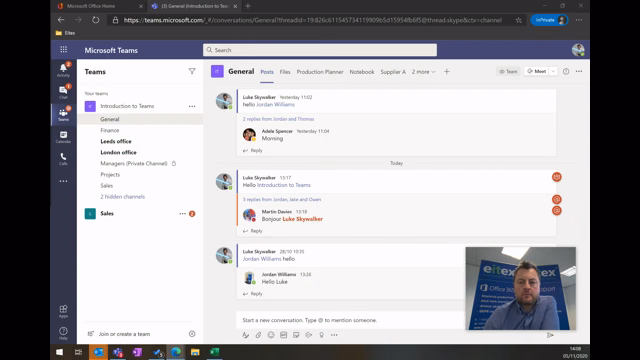Open manage teams settings gear
Viewport: 640px width, 360px height.
coord(192,334)
